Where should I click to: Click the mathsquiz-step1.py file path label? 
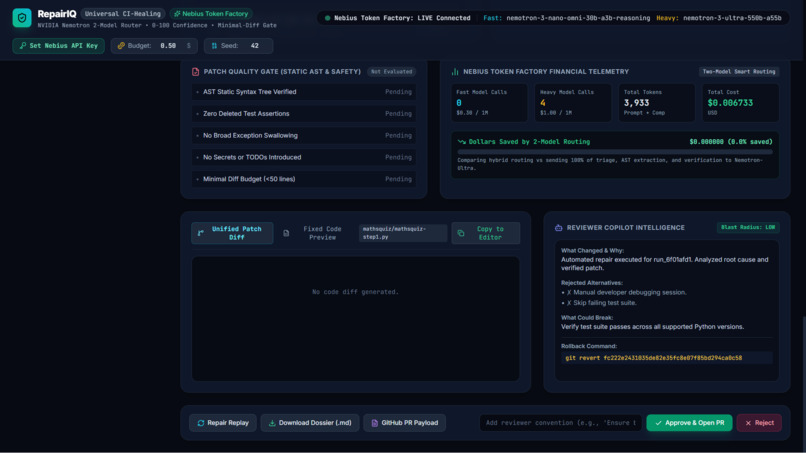point(403,233)
